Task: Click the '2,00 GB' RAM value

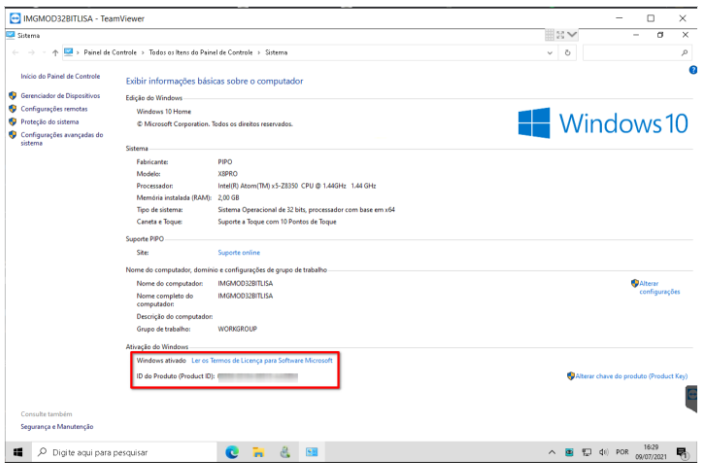Action: click(228, 198)
